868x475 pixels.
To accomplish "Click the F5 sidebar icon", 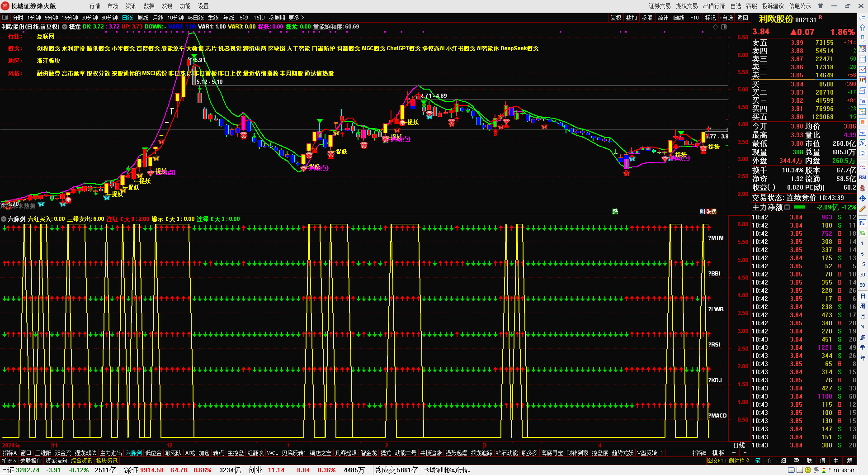I will click(863, 223).
